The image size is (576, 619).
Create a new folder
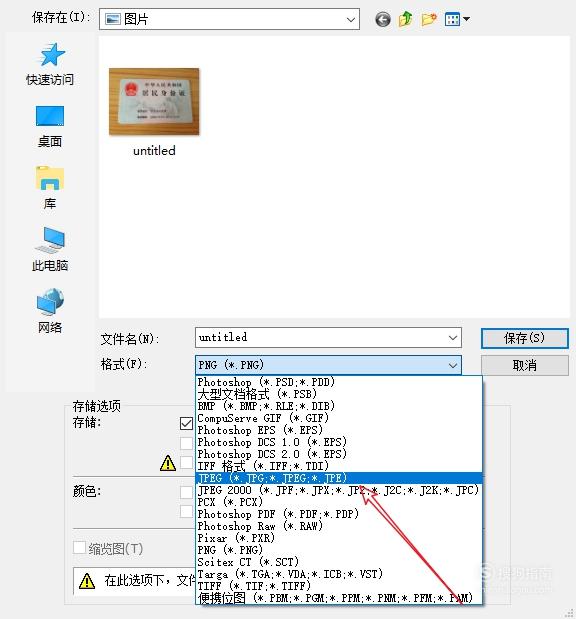(429, 19)
